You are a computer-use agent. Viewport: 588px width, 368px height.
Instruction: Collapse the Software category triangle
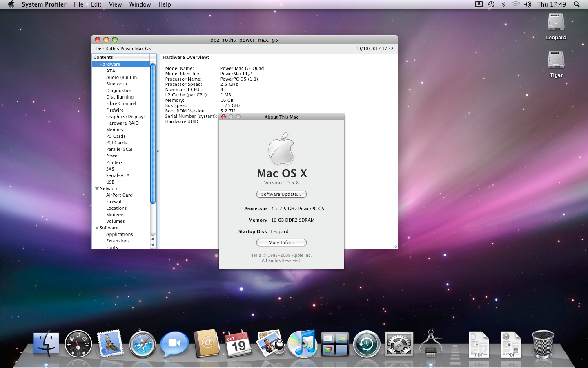[x=97, y=228]
